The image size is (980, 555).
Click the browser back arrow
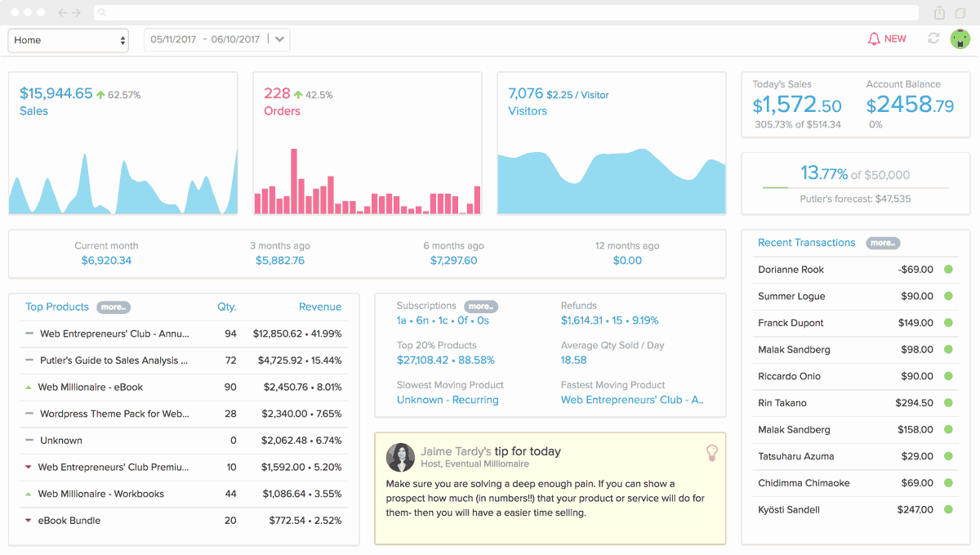click(x=64, y=13)
